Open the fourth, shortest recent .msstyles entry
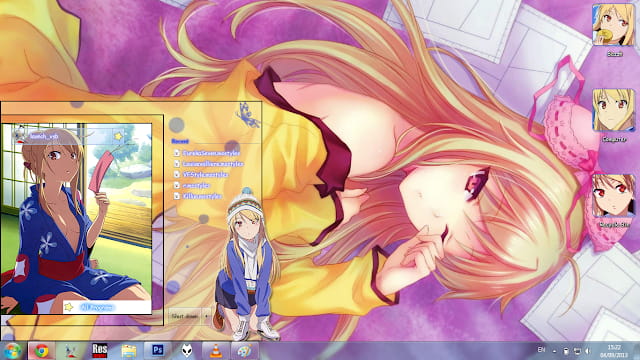This screenshot has width=640, height=360. 196,185
